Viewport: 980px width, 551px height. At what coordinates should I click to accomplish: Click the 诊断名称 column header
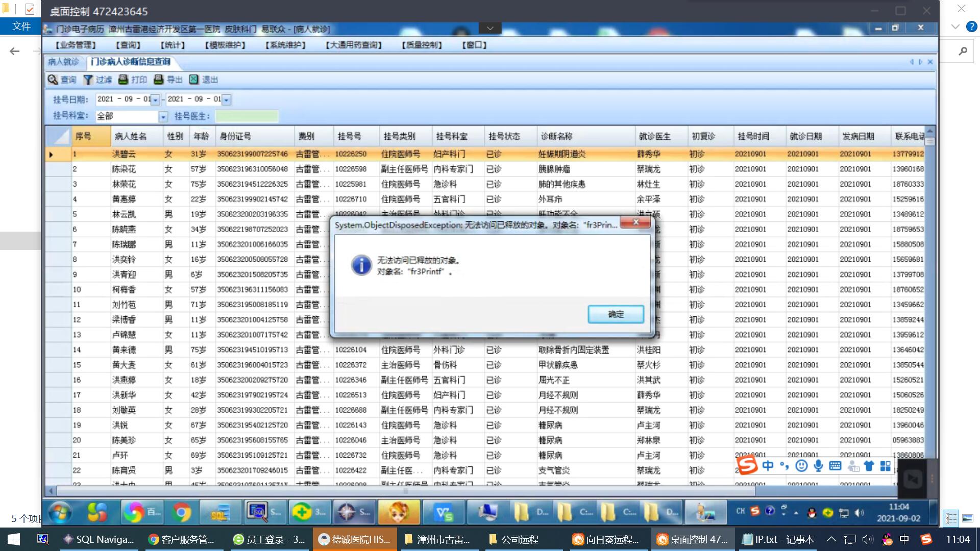556,136
